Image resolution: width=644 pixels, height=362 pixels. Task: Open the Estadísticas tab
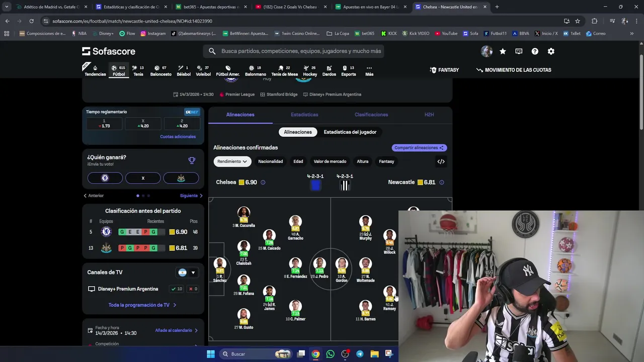coord(304,115)
